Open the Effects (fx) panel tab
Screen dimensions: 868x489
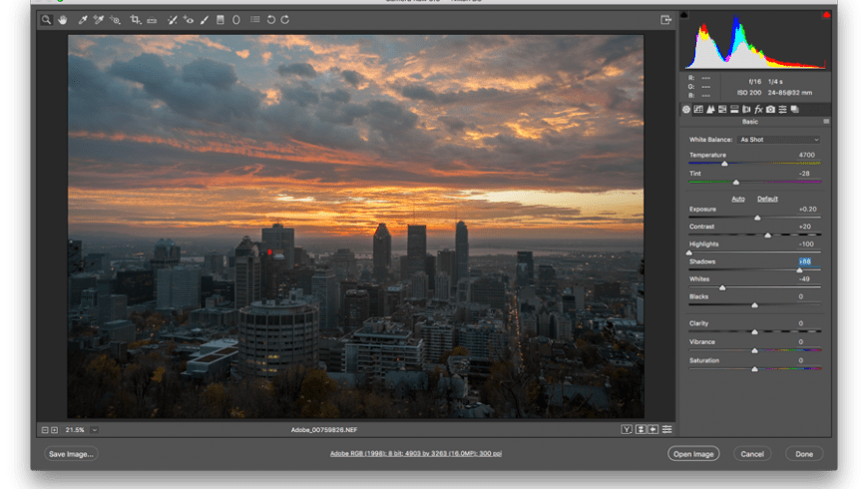pyautogui.click(x=758, y=110)
